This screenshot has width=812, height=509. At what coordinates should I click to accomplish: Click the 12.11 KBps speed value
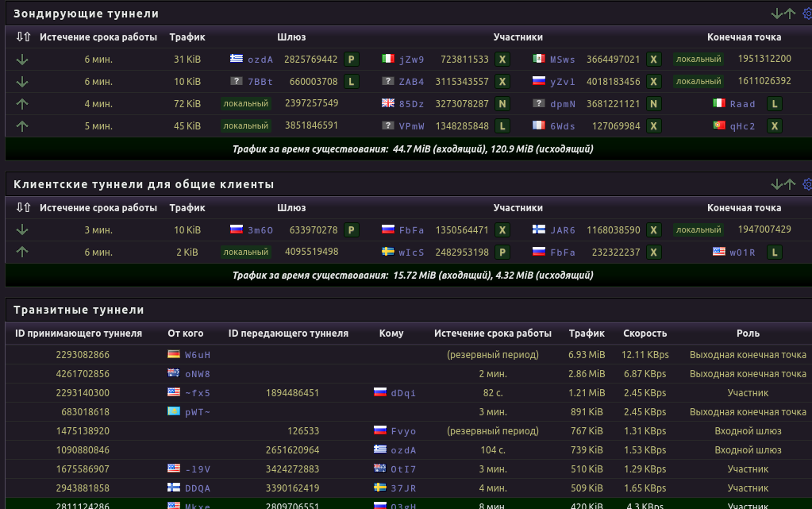pos(645,354)
